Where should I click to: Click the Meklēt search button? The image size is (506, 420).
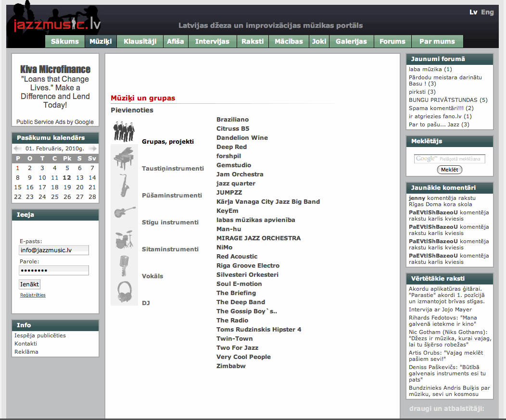[x=449, y=170]
